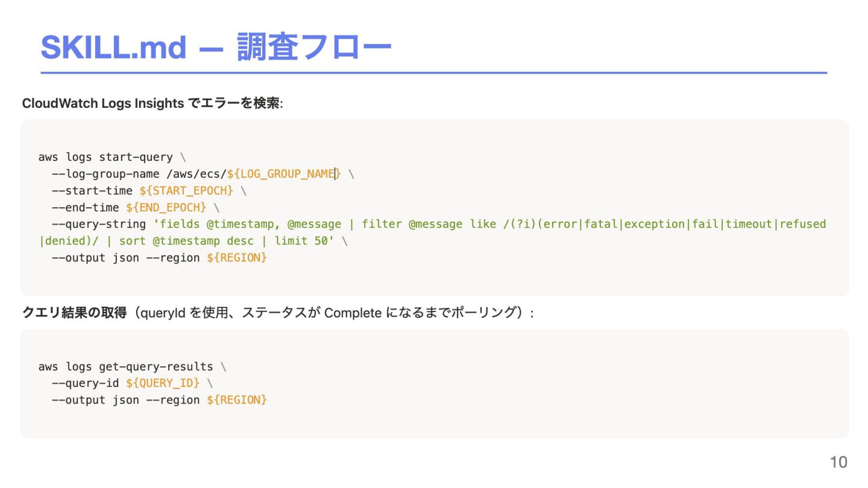Click the ${START_EPOCH} placeholder

tap(186, 191)
